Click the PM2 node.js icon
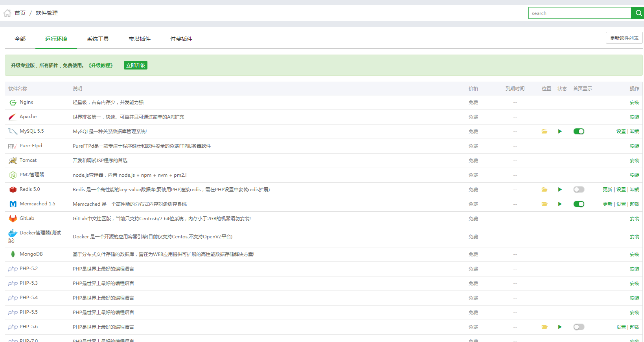Viewport: 644px width, 342px height. (x=13, y=175)
